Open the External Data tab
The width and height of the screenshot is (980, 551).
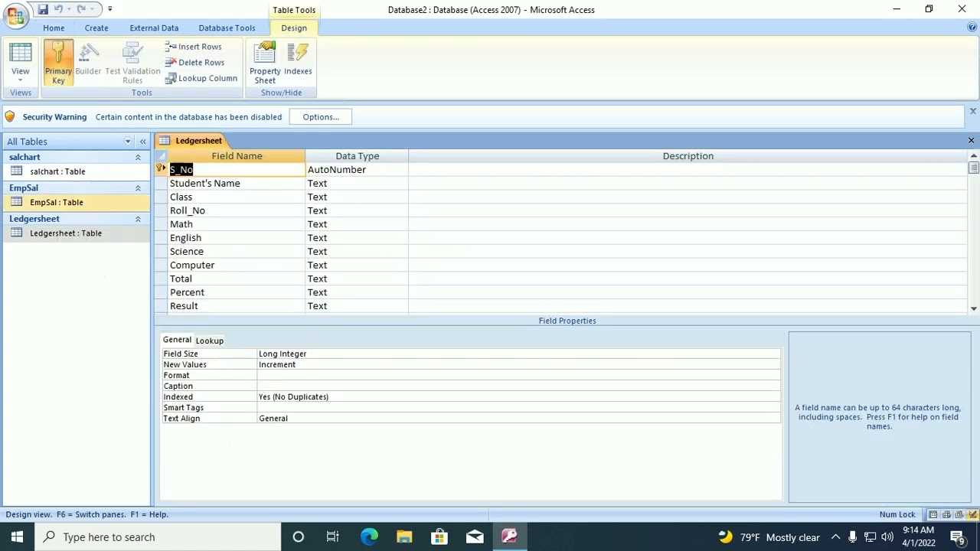154,28
